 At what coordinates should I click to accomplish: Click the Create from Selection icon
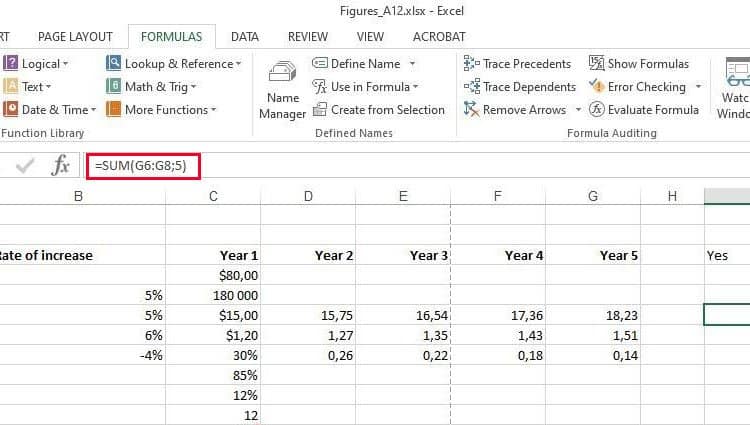click(x=320, y=109)
